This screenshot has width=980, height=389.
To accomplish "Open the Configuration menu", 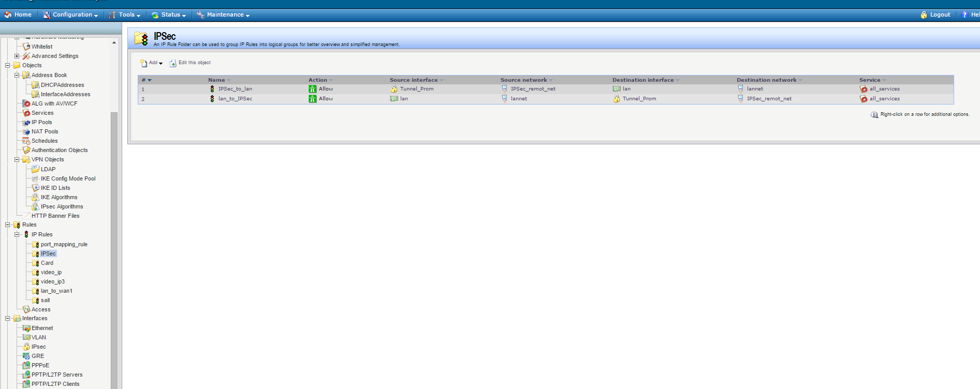I will click(70, 14).
